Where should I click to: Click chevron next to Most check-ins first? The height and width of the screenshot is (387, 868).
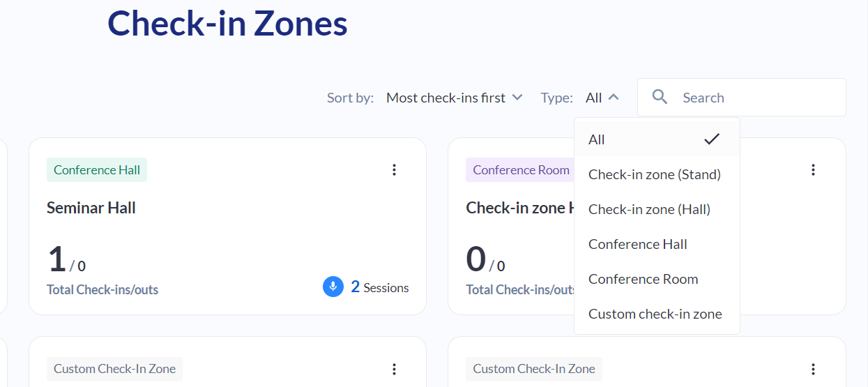point(517,98)
